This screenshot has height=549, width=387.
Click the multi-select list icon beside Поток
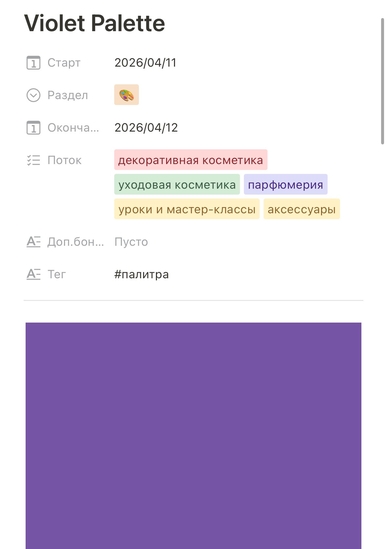pos(33,160)
